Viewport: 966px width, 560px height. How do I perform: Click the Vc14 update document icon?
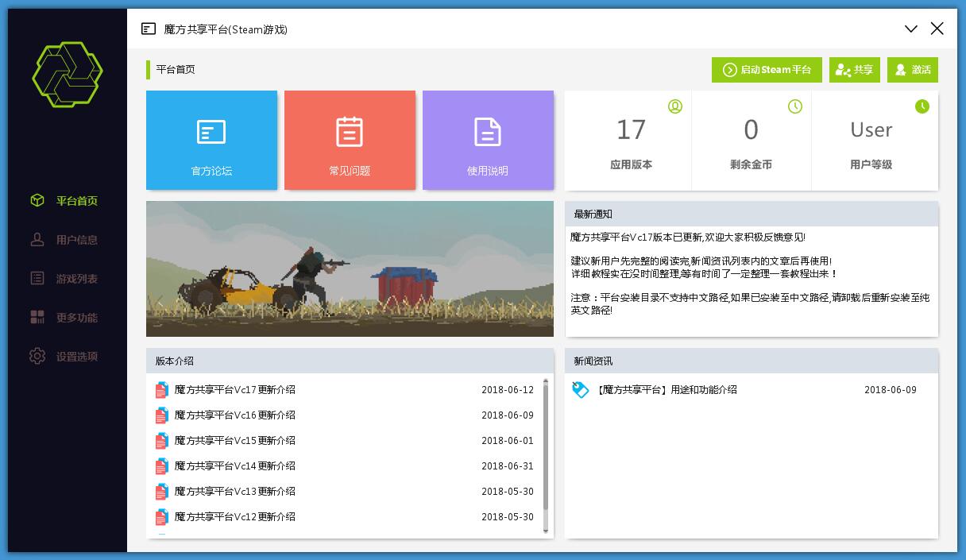(x=162, y=466)
